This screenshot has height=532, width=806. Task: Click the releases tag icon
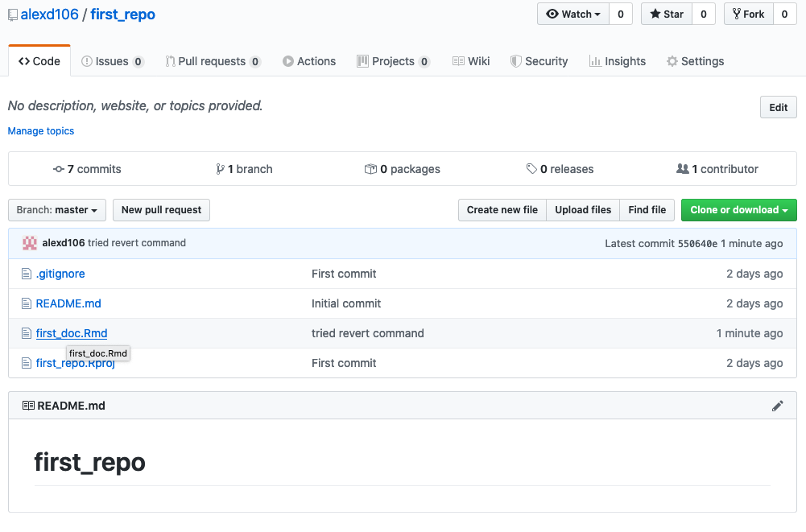coord(531,170)
